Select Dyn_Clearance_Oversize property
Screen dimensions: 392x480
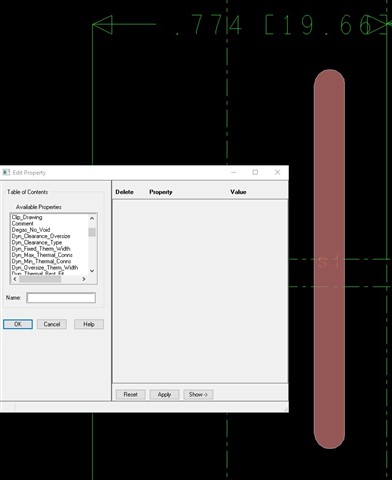coord(41,236)
